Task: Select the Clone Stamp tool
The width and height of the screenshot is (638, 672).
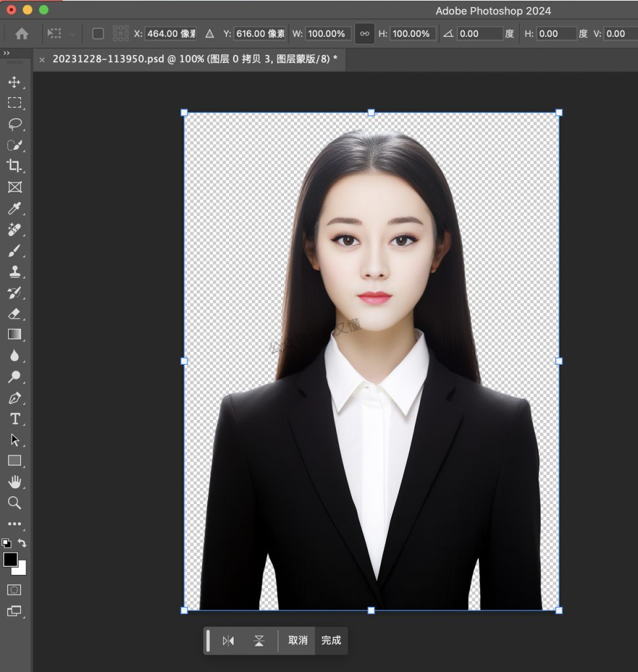Action: [14, 272]
